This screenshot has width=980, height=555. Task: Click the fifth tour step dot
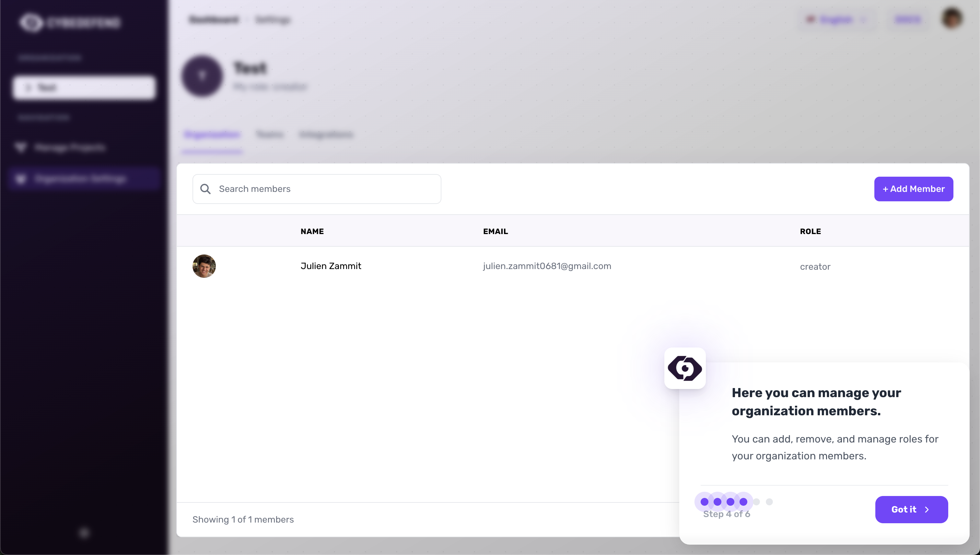coord(756,502)
